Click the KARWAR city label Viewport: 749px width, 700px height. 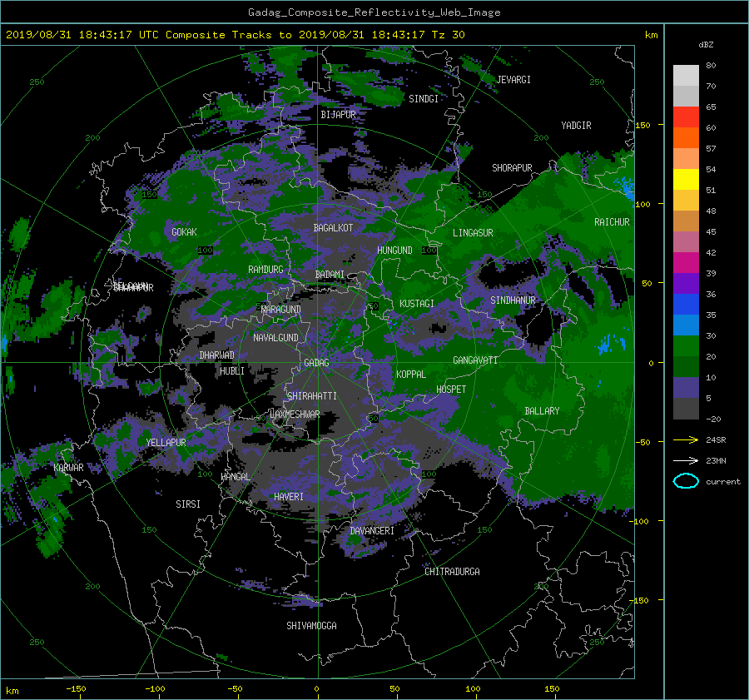(68, 467)
